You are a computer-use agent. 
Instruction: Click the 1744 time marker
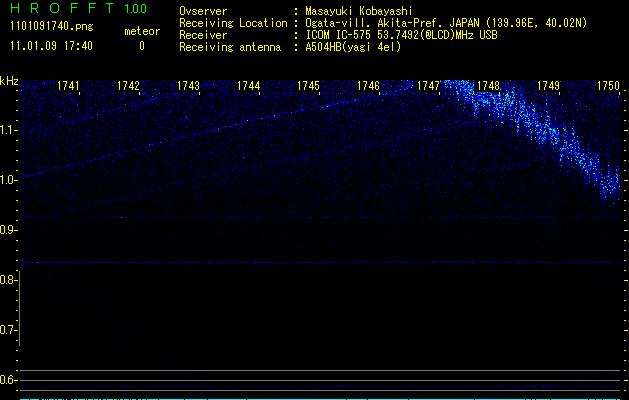tap(249, 86)
